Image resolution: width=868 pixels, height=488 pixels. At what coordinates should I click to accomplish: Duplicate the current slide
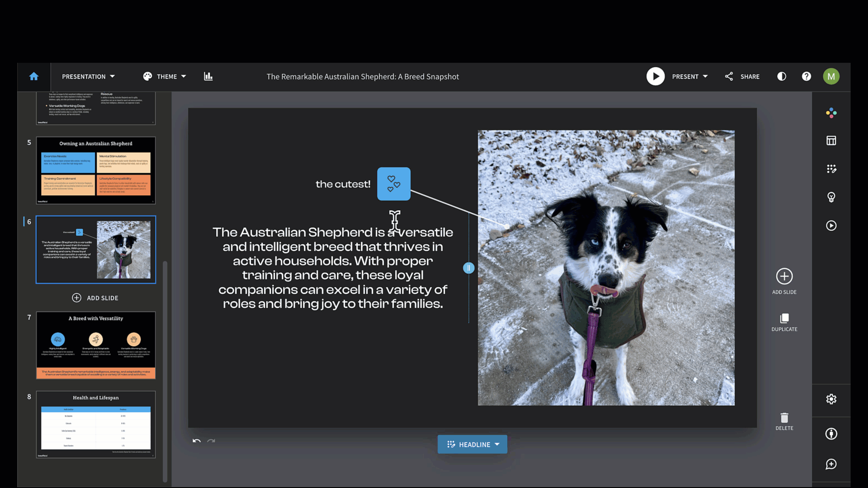tap(784, 323)
